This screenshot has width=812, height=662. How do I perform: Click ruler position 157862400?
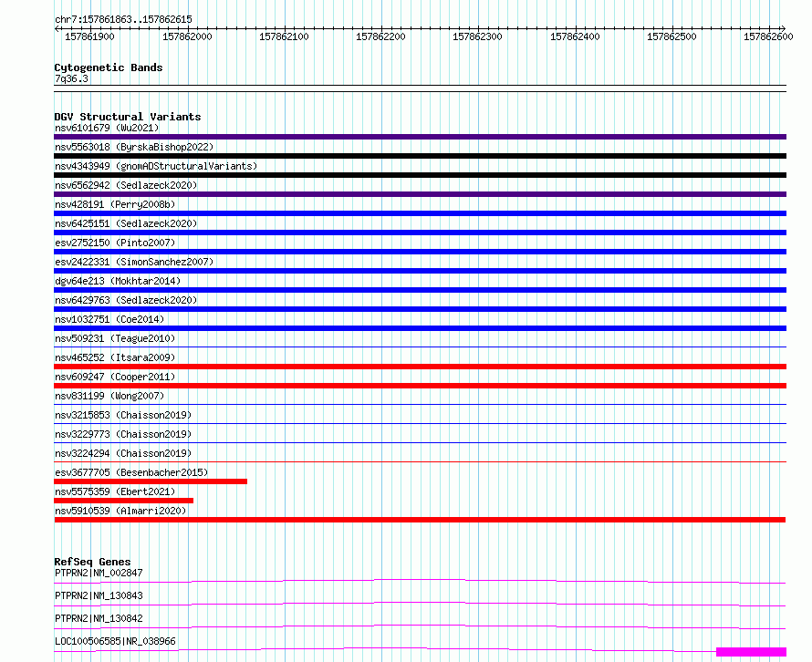pyautogui.click(x=576, y=36)
